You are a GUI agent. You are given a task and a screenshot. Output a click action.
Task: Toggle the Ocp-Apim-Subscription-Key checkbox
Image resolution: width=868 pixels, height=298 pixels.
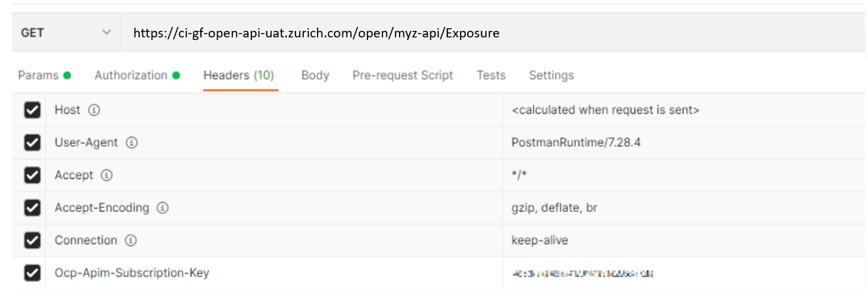coord(32,272)
